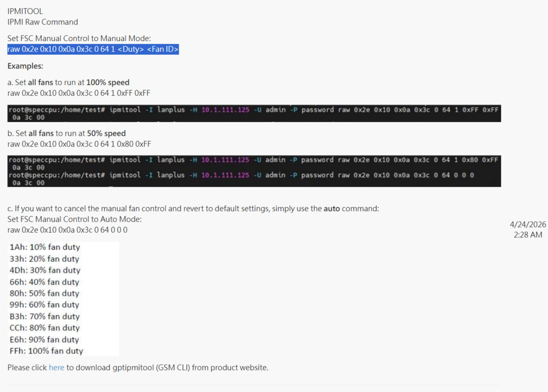Click the '2:28 AM' time stamp
Viewport: 548px width, 392px height.
[x=528, y=235]
